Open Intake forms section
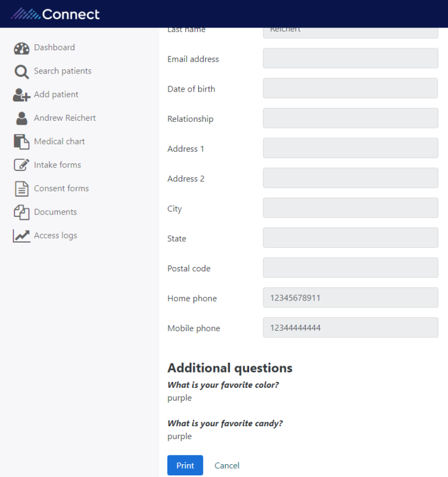The height and width of the screenshot is (477, 448). tap(58, 165)
